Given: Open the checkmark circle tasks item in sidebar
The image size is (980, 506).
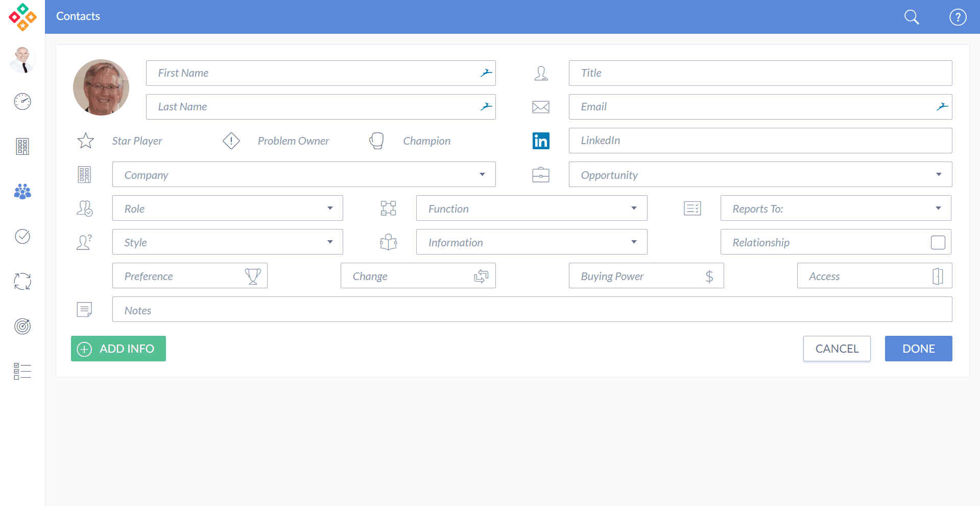Looking at the screenshot, I should click(x=22, y=236).
